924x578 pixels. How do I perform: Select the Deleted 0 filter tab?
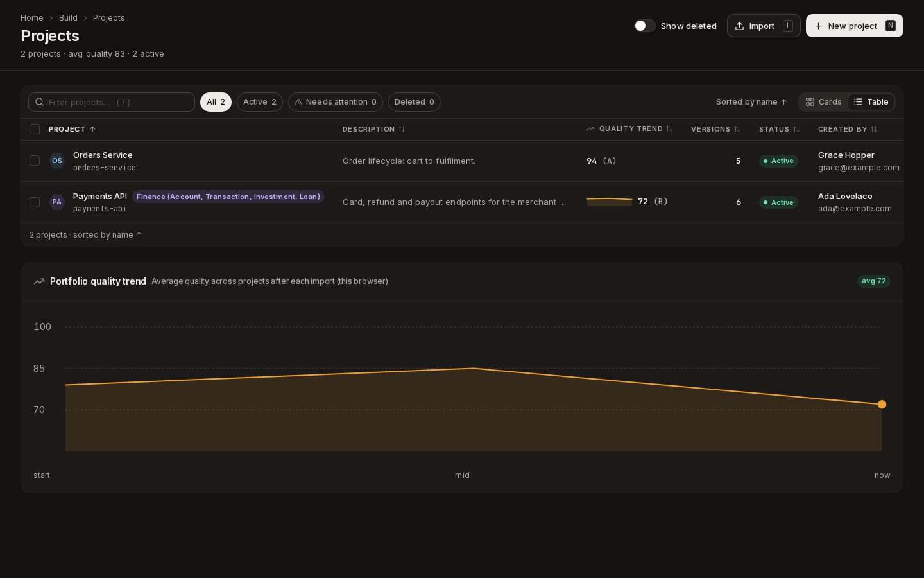[415, 102]
